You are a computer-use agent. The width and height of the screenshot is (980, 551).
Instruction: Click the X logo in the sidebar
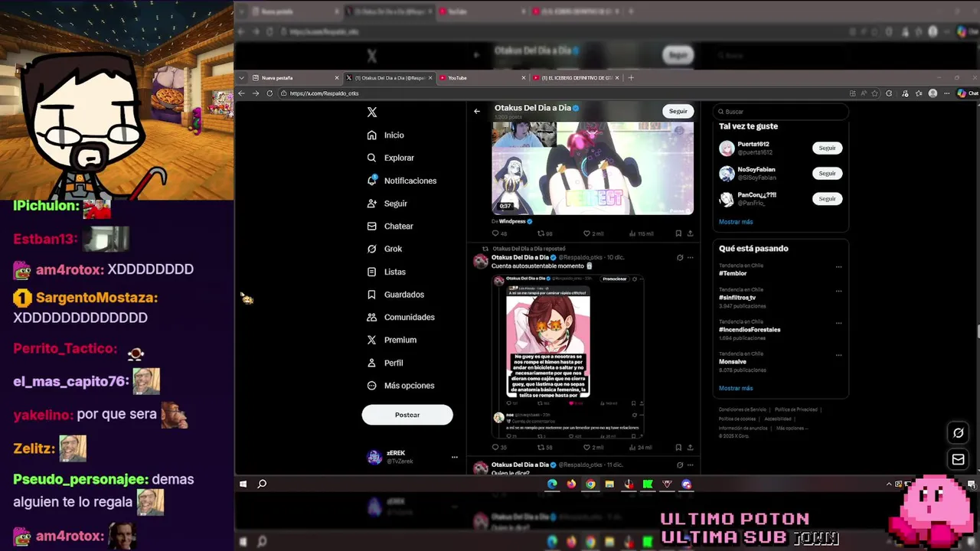click(372, 112)
